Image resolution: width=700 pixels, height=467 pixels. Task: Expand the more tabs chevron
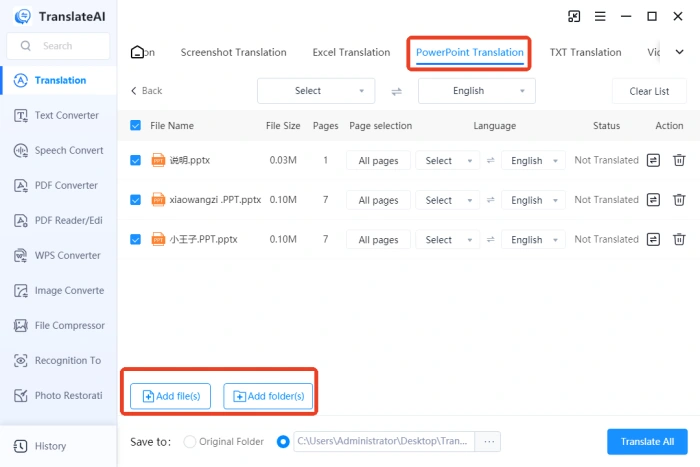679,52
